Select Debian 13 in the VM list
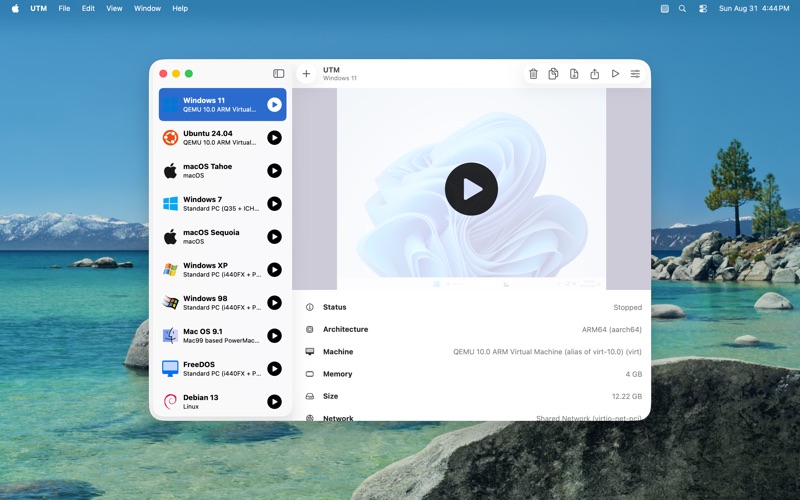The height and width of the screenshot is (500, 800). click(x=222, y=402)
